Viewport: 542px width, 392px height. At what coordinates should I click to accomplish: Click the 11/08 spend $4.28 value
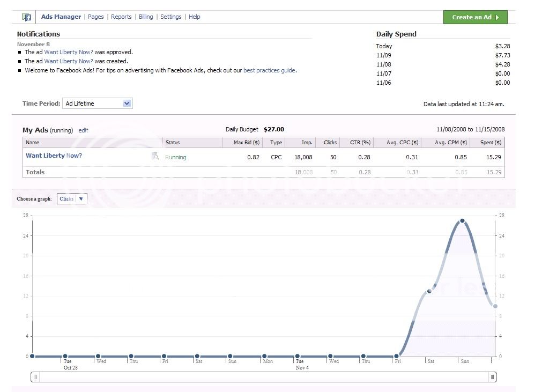[x=502, y=64]
